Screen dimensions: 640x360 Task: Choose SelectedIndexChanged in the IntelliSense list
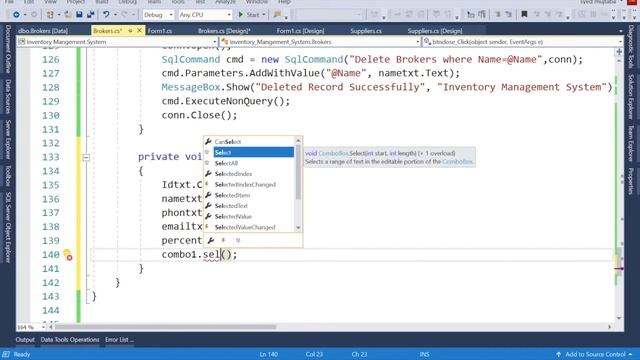[249, 184]
